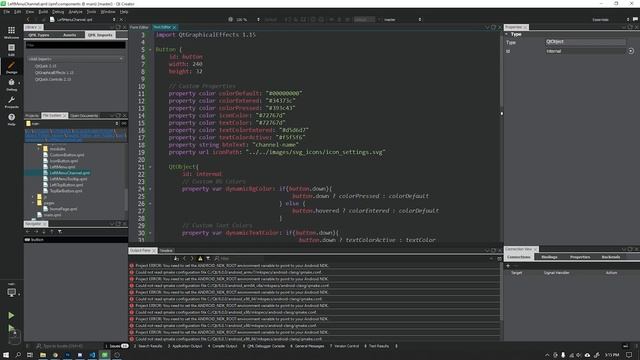Click the kit selector monitor icon
Viewport: 640px width, 360px height.
11,292
